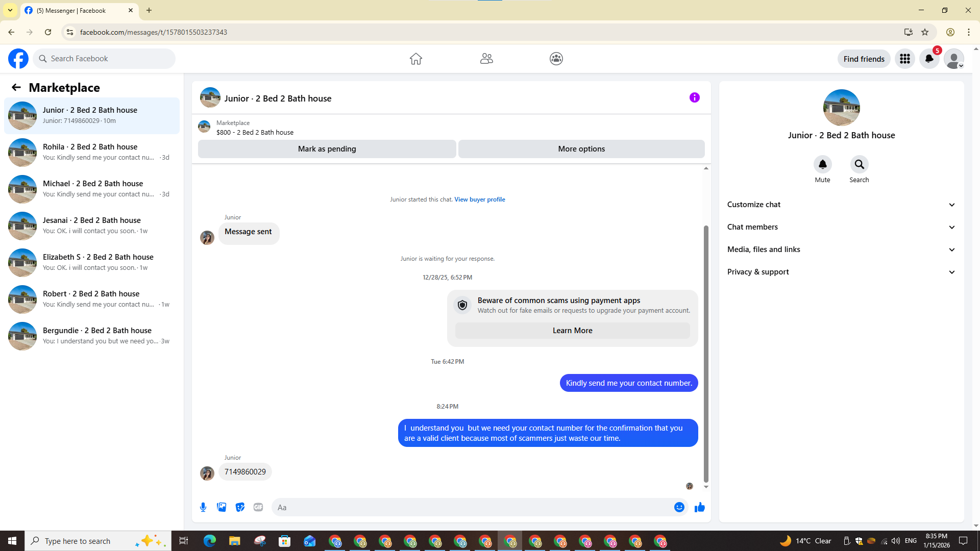This screenshot has height=551, width=980.
Task: Expand Chat members section
Action: [x=841, y=227]
